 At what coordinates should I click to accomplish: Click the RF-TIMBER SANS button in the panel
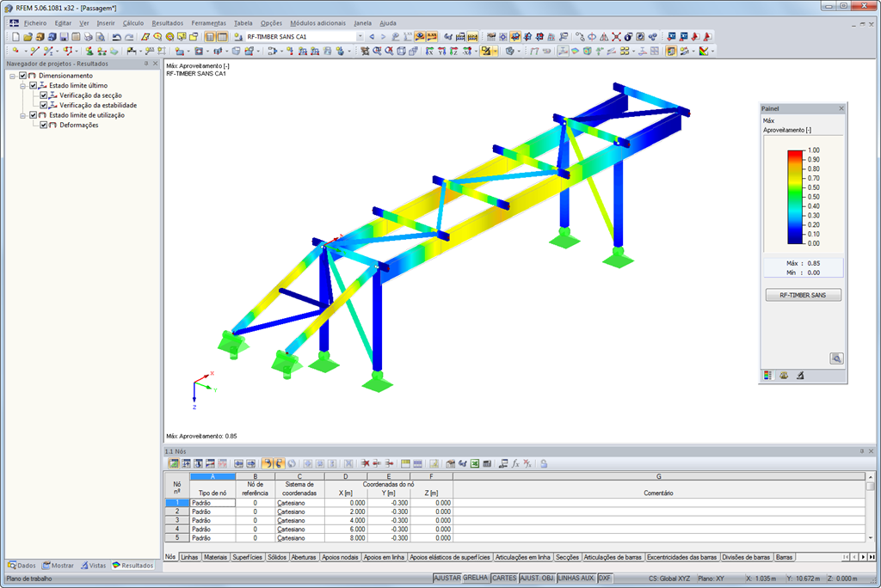(802, 294)
